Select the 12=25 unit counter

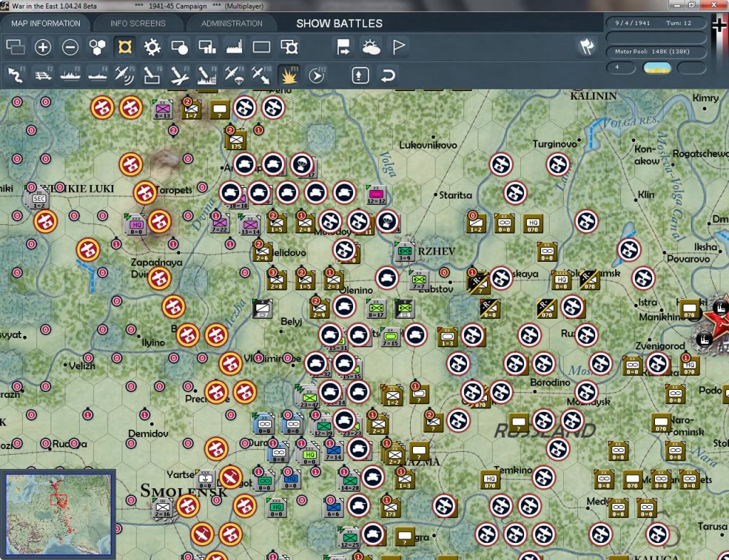350,538
